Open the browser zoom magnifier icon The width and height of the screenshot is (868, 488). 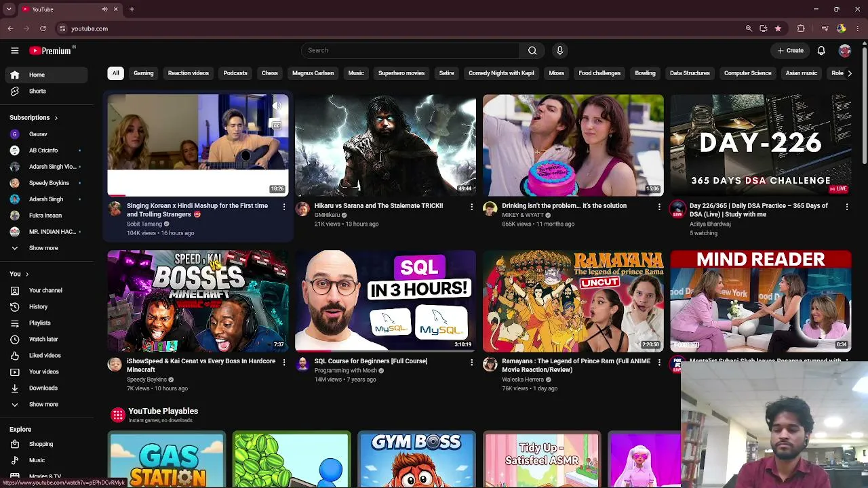coord(749,28)
